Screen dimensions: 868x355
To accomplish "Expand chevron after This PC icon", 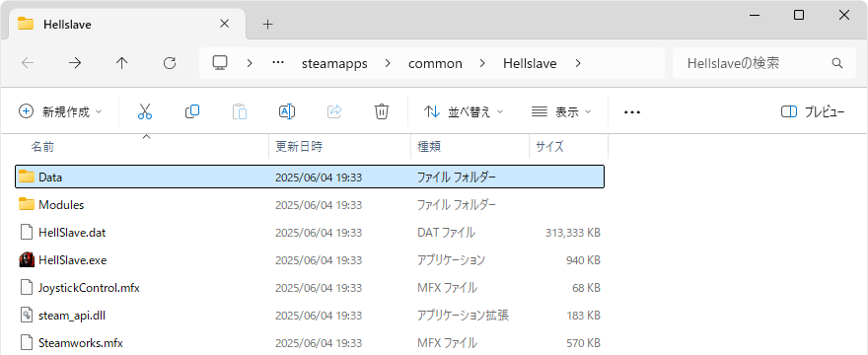I will [x=250, y=63].
